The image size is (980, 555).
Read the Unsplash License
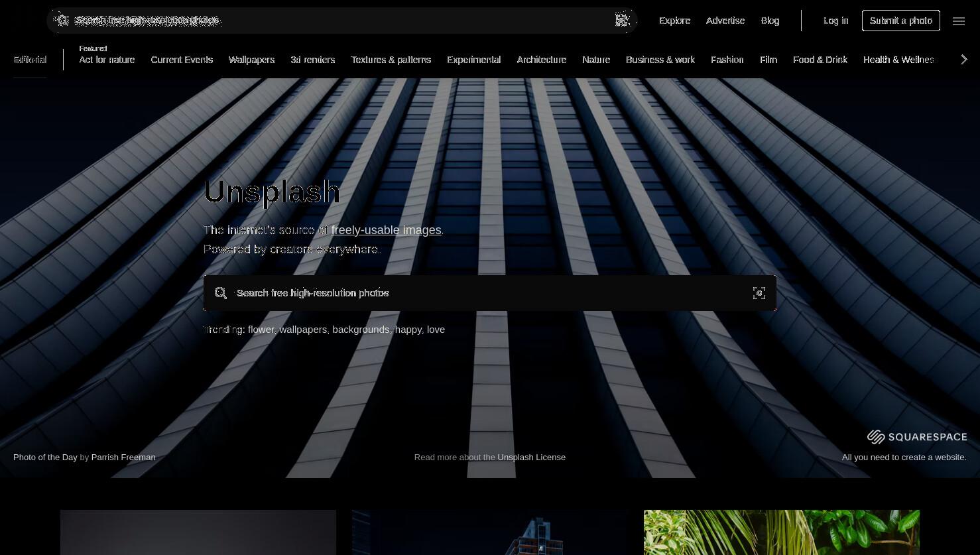[531, 457]
